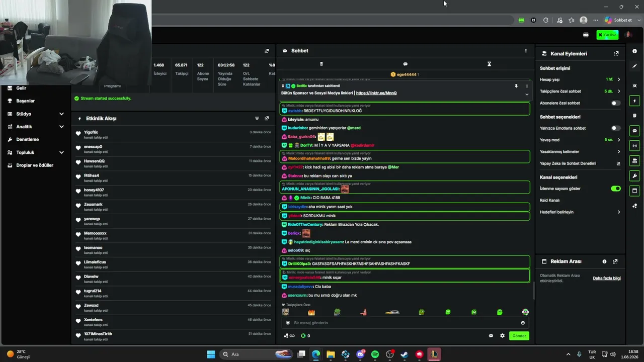Toggle Abonelere özel sohbet switch

pos(616,103)
